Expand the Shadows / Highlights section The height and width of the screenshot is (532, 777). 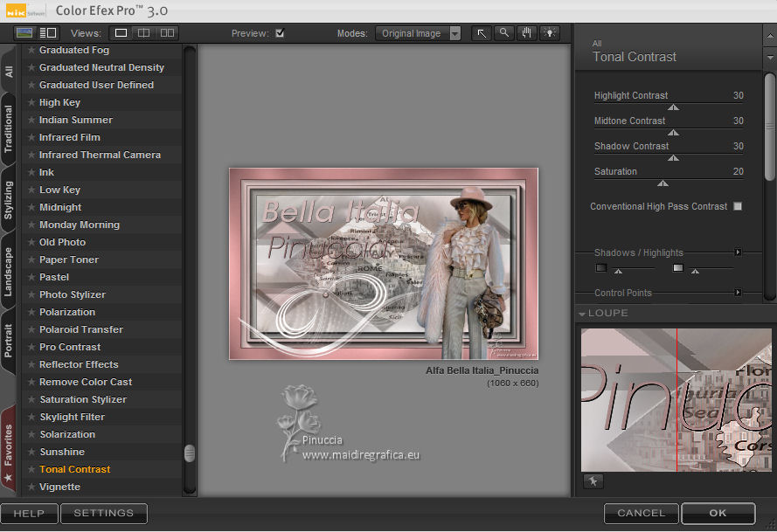[x=738, y=252]
